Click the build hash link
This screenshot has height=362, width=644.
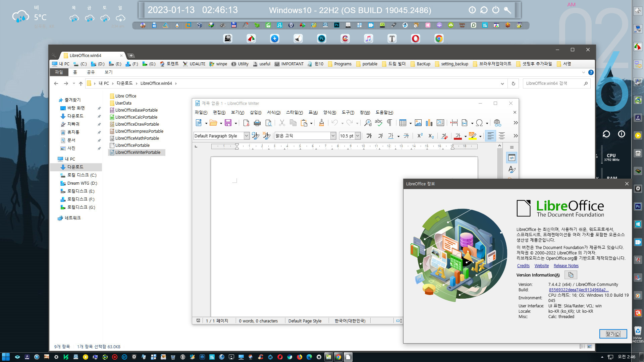(579, 290)
